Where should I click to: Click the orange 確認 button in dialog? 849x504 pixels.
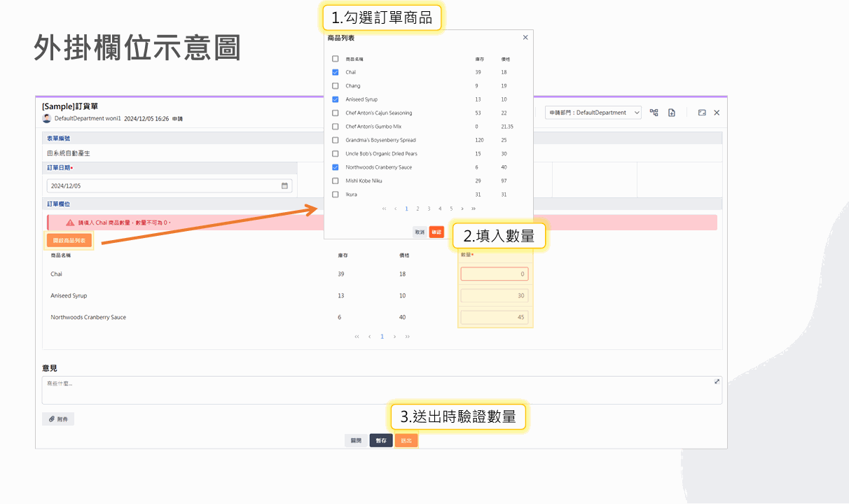[436, 232]
